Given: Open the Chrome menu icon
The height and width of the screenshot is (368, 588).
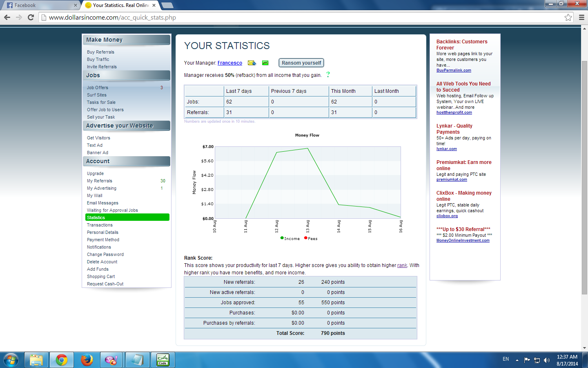Looking at the screenshot, I should 581,17.
